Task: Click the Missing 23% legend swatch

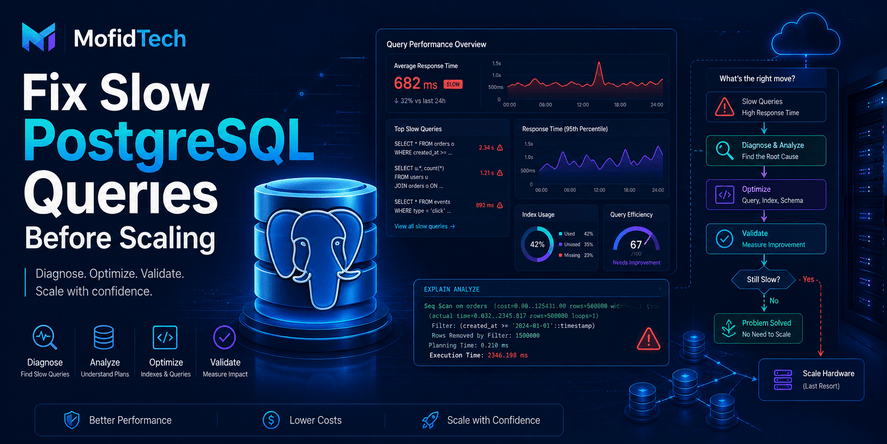Action: 560,255
